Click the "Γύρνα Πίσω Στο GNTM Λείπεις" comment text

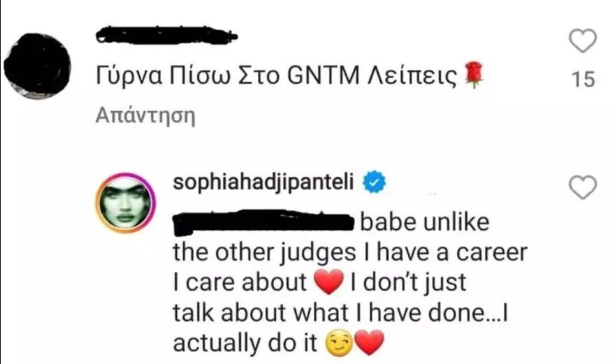point(275,78)
